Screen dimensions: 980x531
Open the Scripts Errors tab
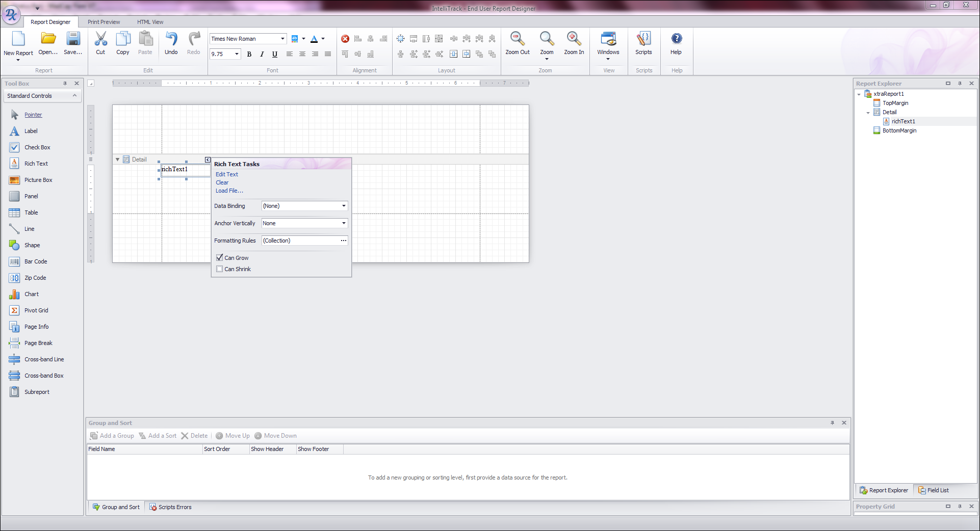[x=170, y=507]
